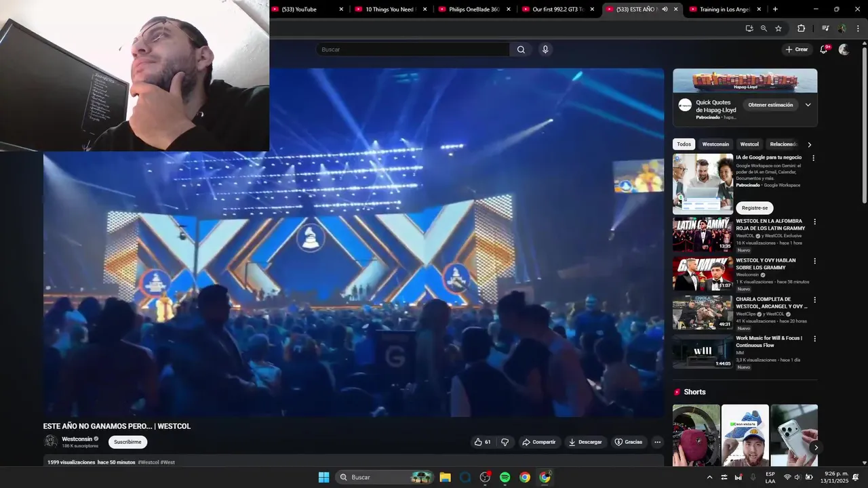Viewport: 868px width, 488px height.
Task: Click Registre-se on Google Workspace ad
Action: pyautogui.click(x=755, y=208)
